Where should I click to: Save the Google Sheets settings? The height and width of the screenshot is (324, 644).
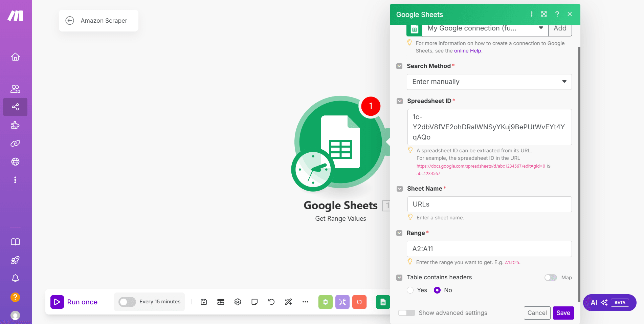pos(563,313)
